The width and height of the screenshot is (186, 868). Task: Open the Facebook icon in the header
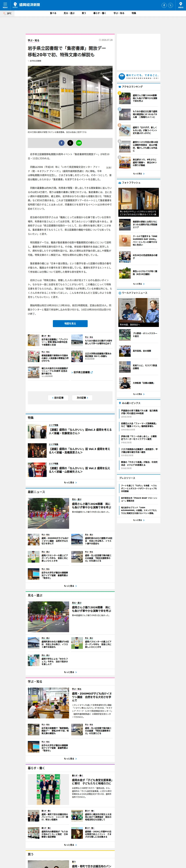[x=164, y=5]
